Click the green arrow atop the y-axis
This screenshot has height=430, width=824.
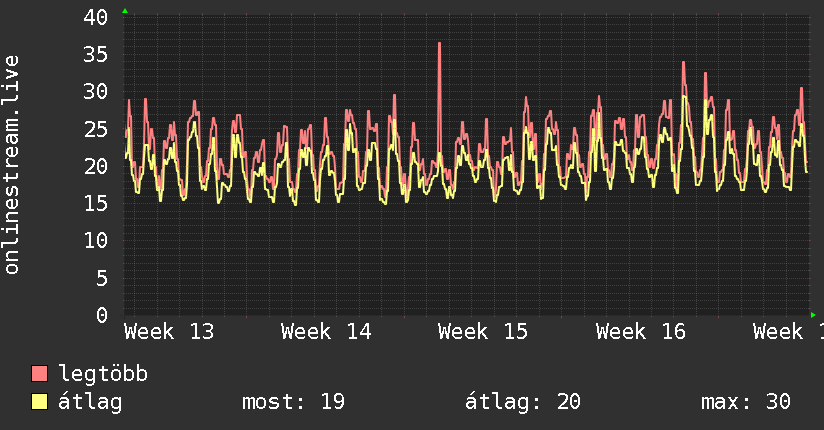pyautogui.click(x=125, y=11)
